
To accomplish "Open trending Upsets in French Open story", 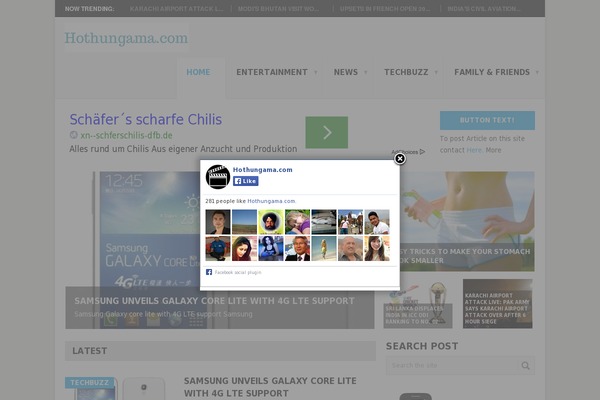I will [385, 9].
